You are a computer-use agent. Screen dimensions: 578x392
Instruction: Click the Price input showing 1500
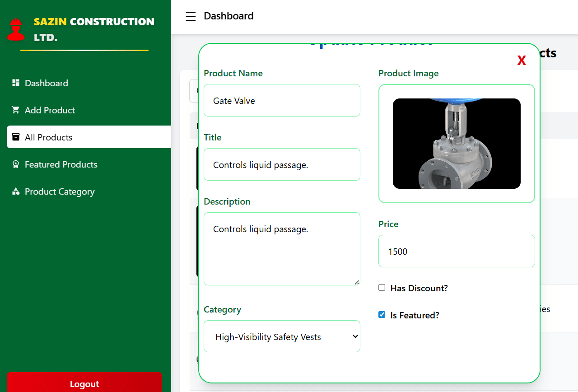[456, 251]
